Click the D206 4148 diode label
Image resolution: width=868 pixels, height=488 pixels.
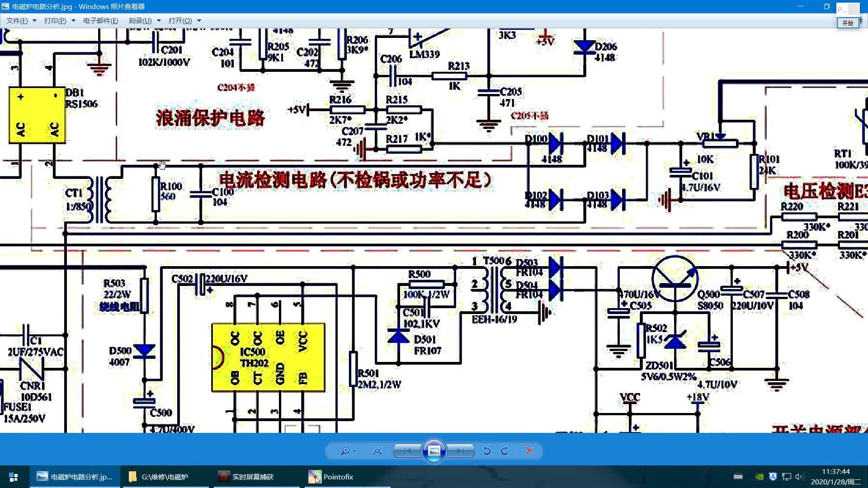(x=606, y=52)
